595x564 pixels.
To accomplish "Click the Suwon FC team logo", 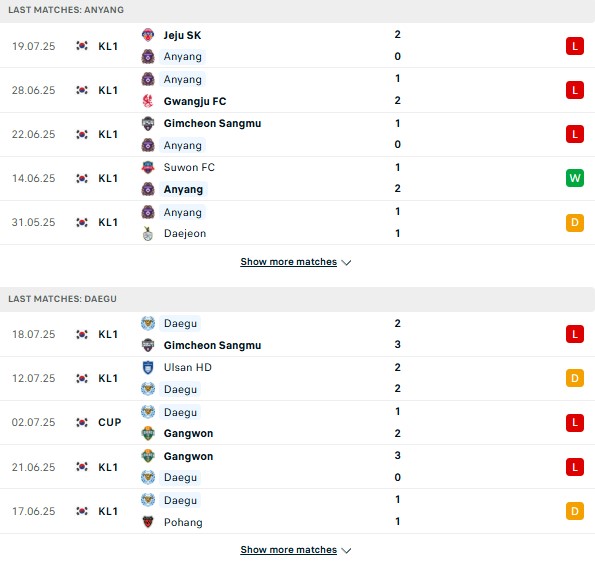I will click(x=148, y=167).
